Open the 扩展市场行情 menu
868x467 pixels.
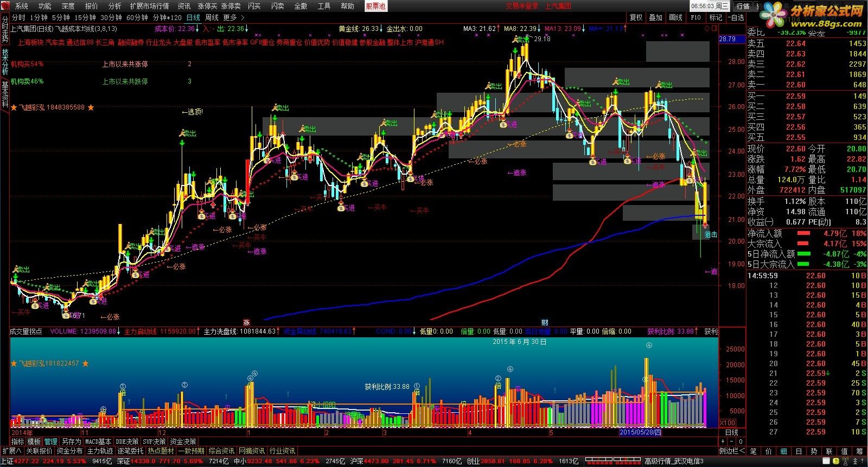pyautogui.click(x=150, y=6)
